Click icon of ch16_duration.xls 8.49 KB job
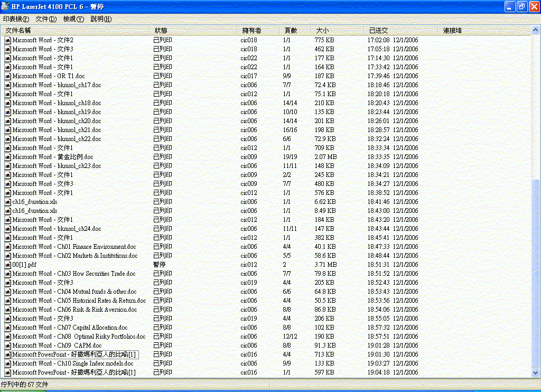 point(7,211)
